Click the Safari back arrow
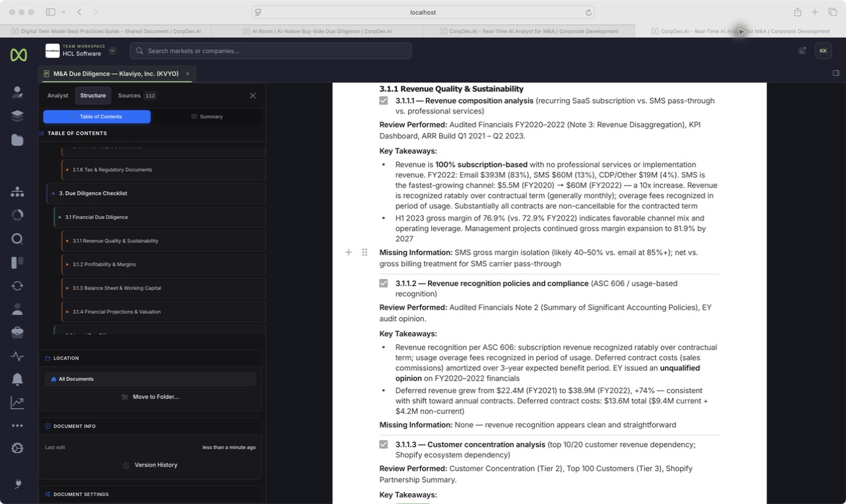846x504 pixels. click(x=79, y=12)
